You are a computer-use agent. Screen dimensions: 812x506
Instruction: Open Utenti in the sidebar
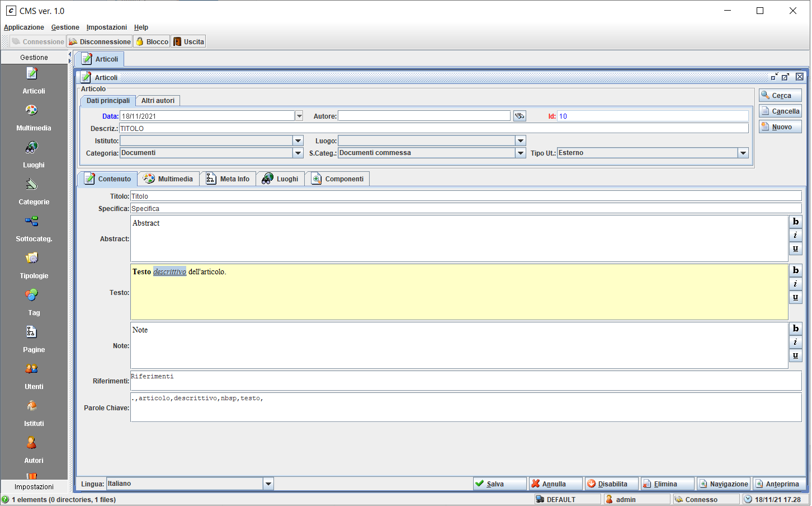click(34, 377)
